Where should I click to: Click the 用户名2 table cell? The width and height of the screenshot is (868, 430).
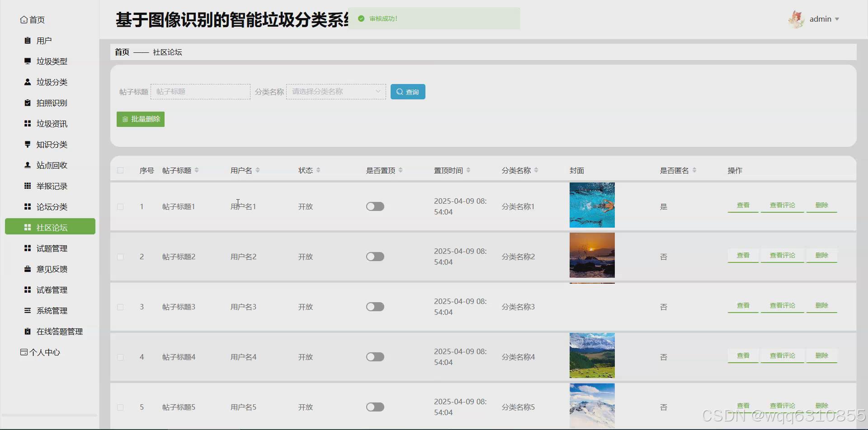coord(243,257)
